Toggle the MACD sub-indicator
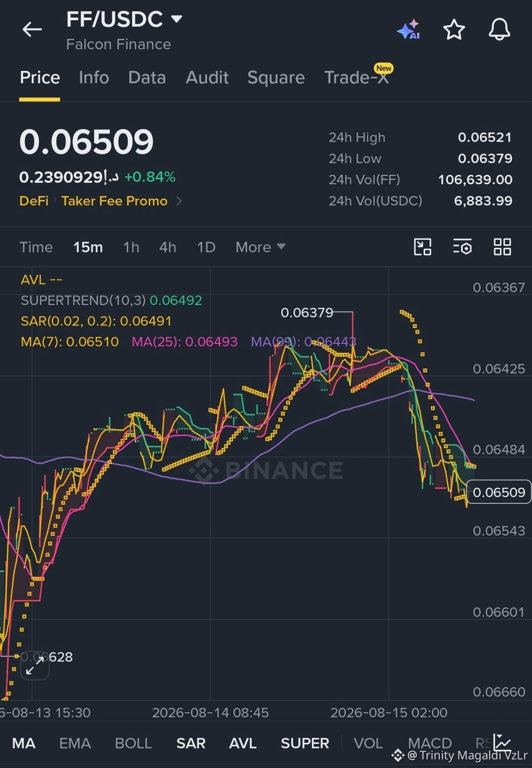 click(430, 743)
